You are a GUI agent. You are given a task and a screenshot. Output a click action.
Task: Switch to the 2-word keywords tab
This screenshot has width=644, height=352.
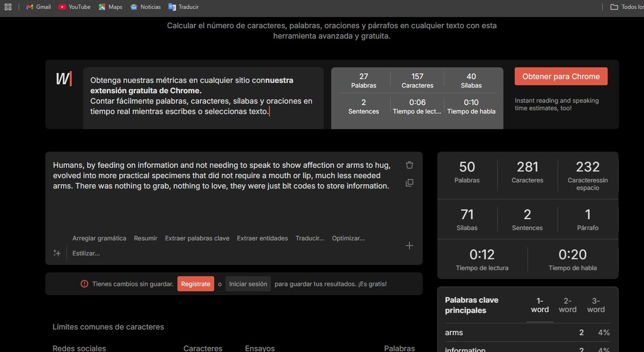pos(568,305)
